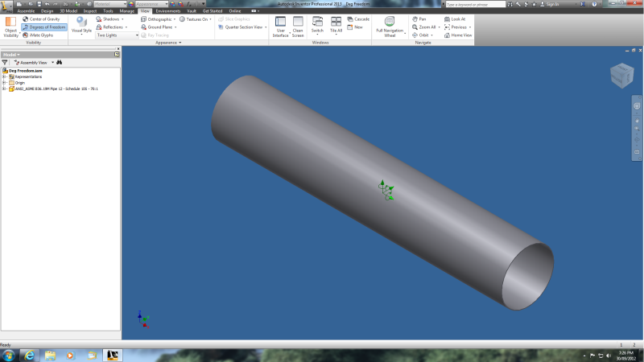Toggle Center of Gravity visibility
The width and height of the screenshot is (644, 362).
(x=42, y=19)
